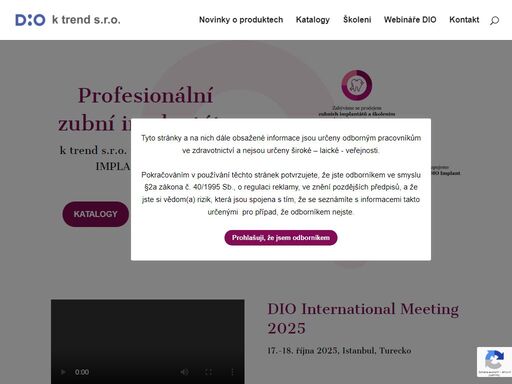Play the video

click(x=63, y=372)
